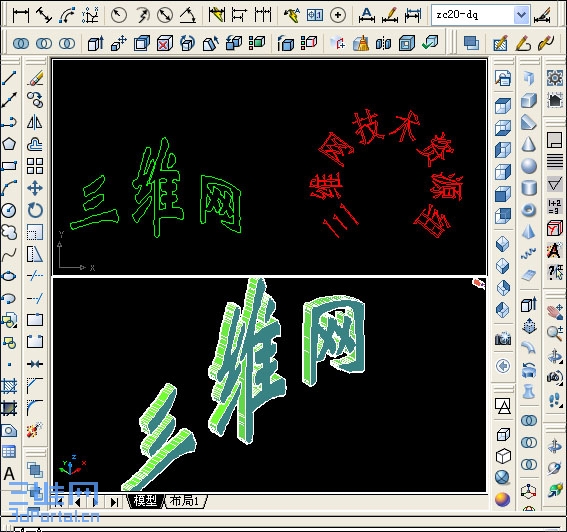The image size is (567, 532).
Task: Select the Rotate modify tool
Action: [x=35, y=210]
